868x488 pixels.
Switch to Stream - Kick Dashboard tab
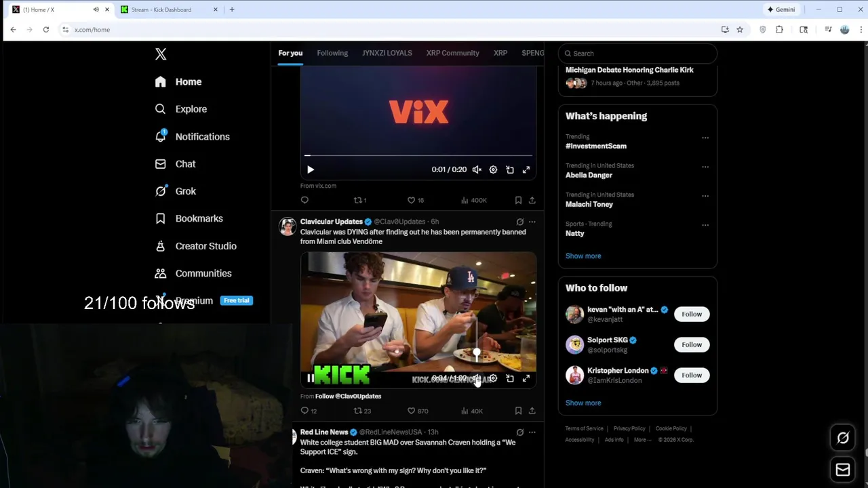[170, 9]
